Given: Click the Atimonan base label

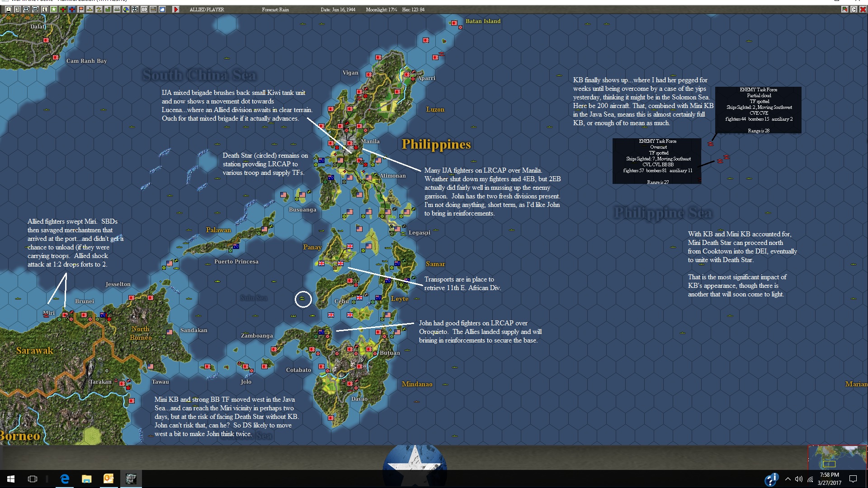Looking at the screenshot, I should click(392, 176).
